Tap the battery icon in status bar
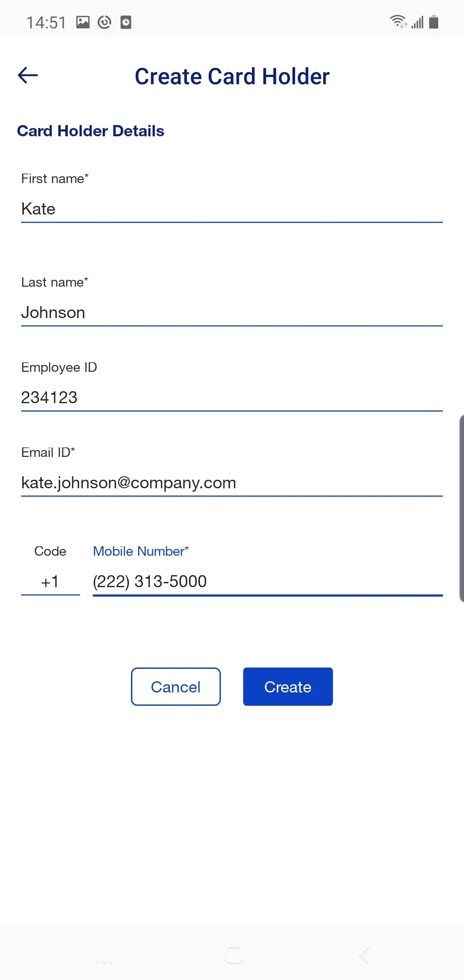Image resolution: width=464 pixels, height=980 pixels. click(x=434, y=21)
